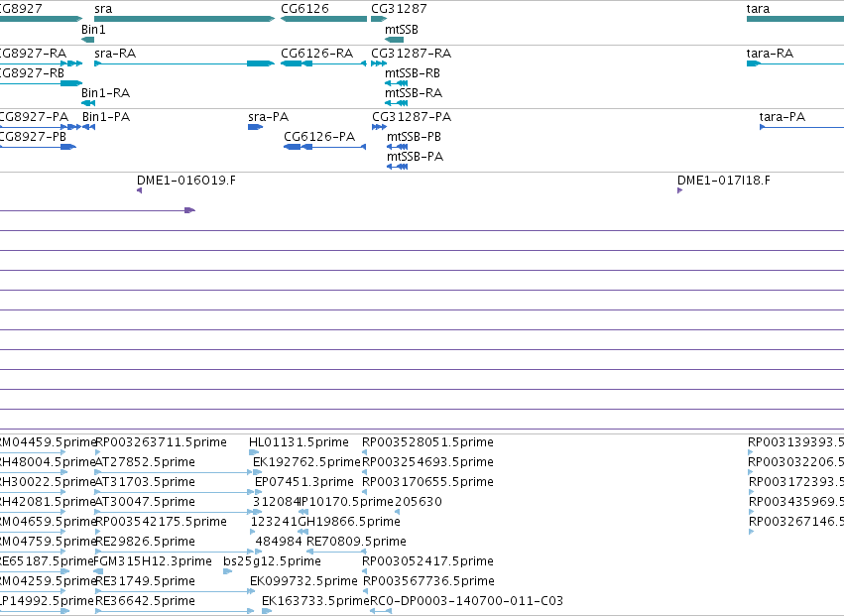The height and width of the screenshot is (616, 844).
Task: Select the sra gene bar
Action: [184, 19]
